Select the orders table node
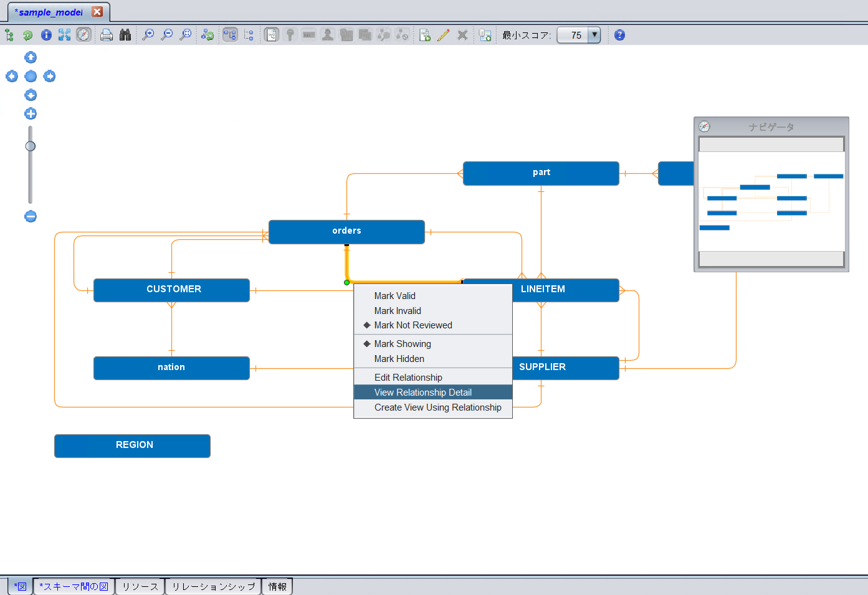The image size is (868, 595). click(x=346, y=231)
